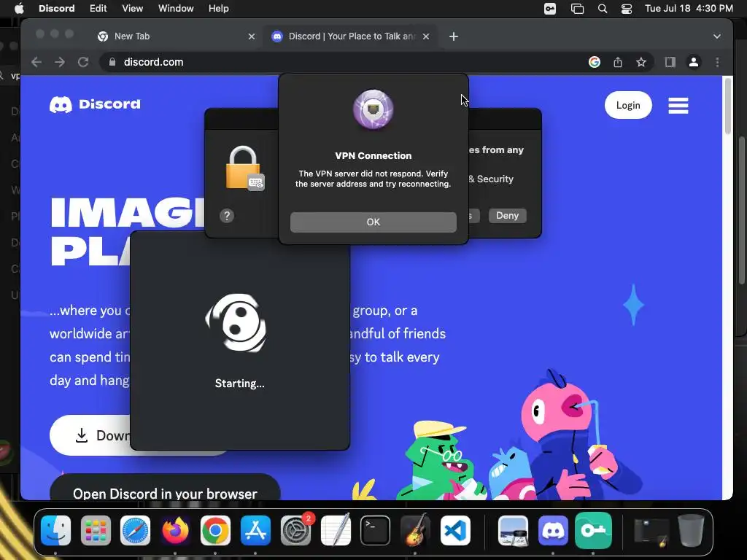The image size is (747, 560).
Task: Open the Trash in the Dock
Action: point(691,530)
